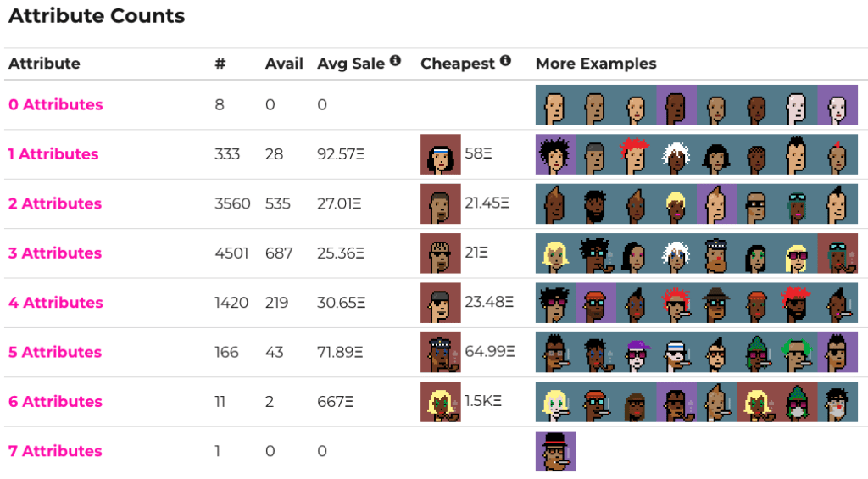
Task: Click the cheapest 2-attribute punk priced 21.45Ξ
Action: 441,203
